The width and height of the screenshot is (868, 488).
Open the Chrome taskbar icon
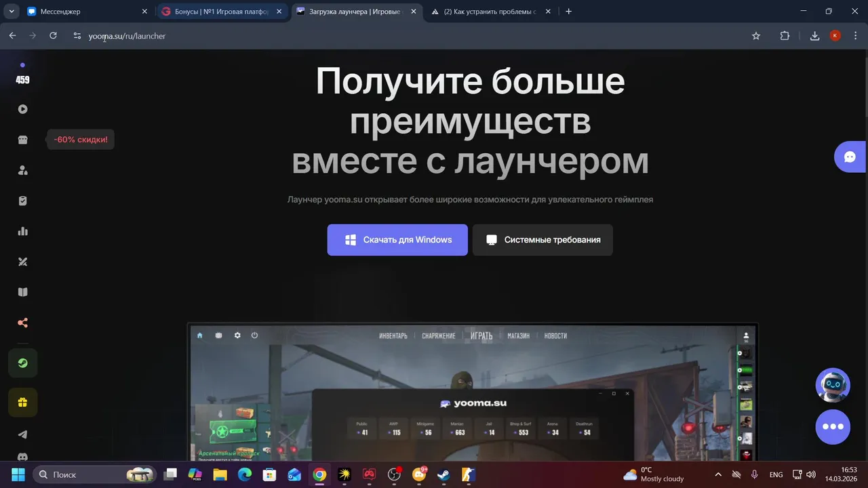click(319, 474)
